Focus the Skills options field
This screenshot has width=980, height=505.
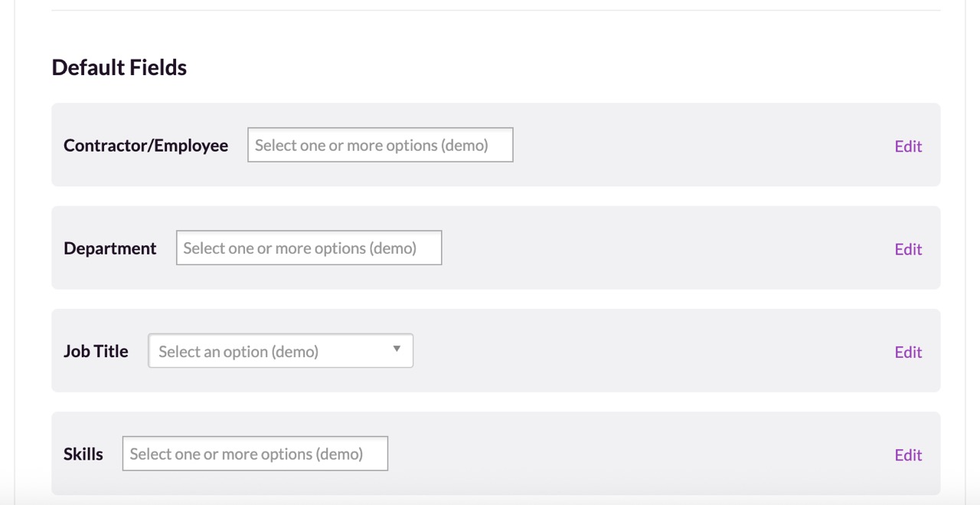click(255, 454)
